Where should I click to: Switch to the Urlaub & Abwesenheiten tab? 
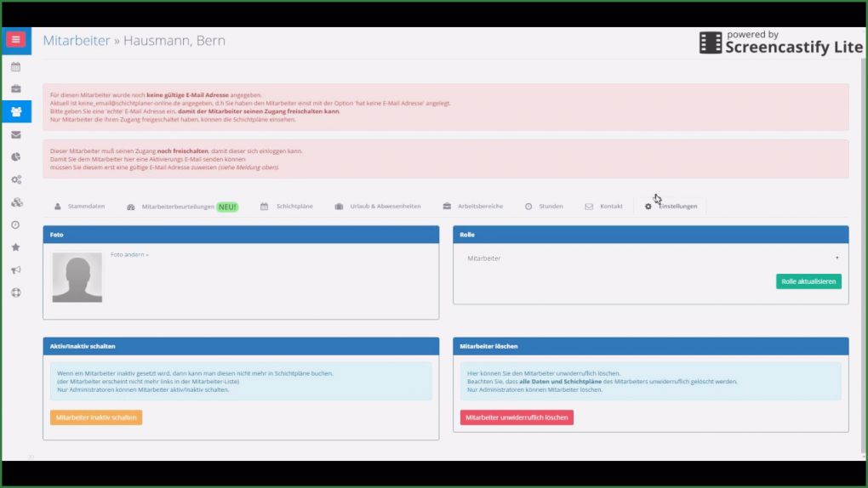[378, 207]
